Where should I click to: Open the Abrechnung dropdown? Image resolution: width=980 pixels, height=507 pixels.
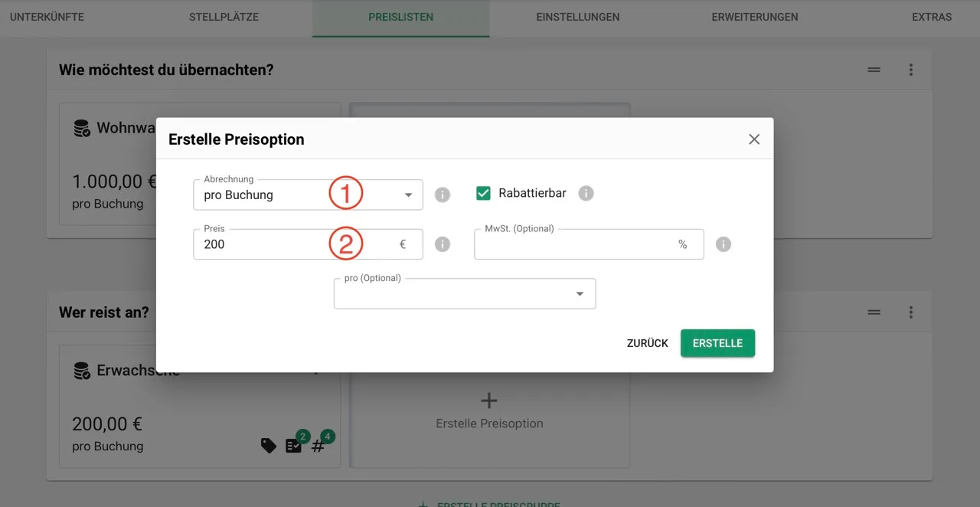click(308, 195)
